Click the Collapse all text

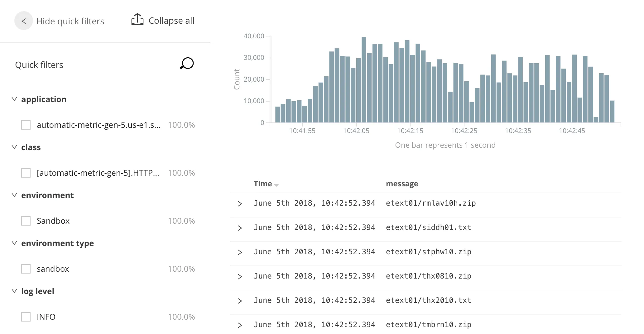click(171, 21)
